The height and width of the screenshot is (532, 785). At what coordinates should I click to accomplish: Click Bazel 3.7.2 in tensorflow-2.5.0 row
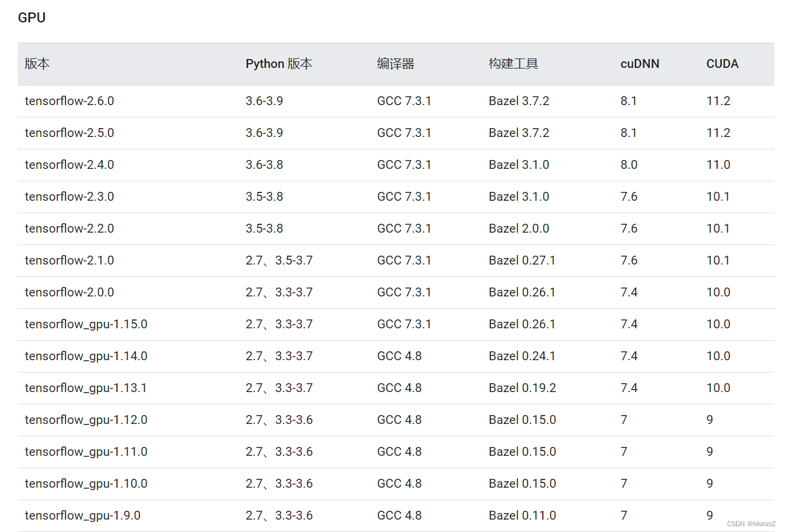519,133
